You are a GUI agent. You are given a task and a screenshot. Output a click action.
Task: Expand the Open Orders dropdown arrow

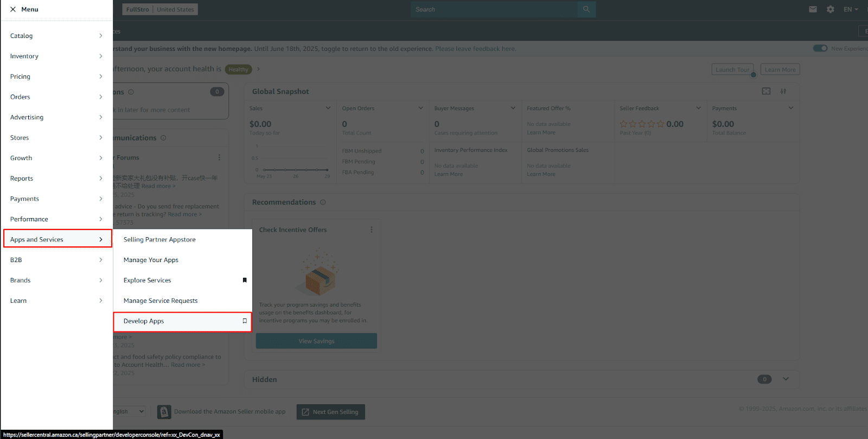(x=420, y=108)
